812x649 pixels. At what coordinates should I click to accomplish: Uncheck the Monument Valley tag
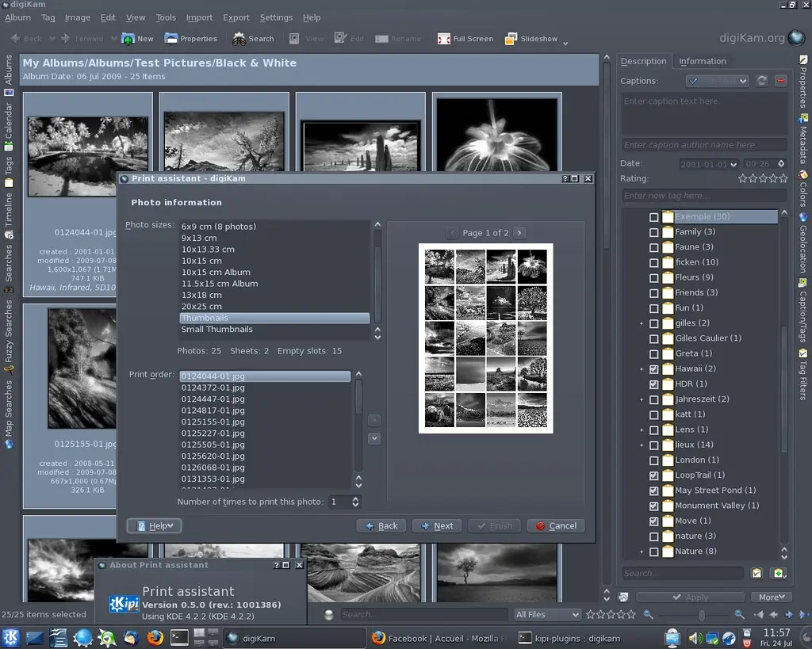pos(653,506)
